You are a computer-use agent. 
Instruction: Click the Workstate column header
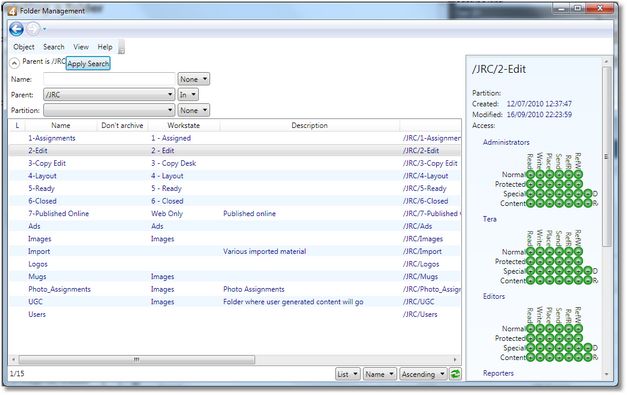(184, 126)
